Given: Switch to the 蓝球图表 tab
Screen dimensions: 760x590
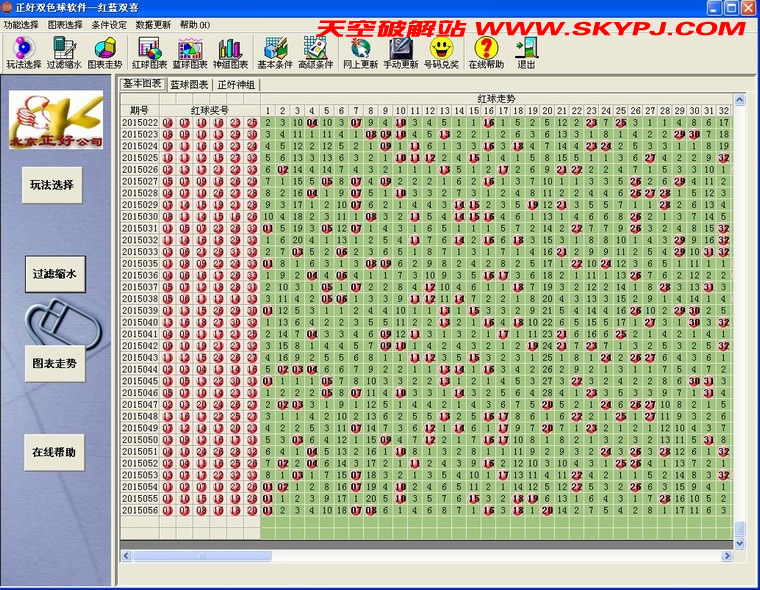Looking at the screenshot, I should 189,85.
